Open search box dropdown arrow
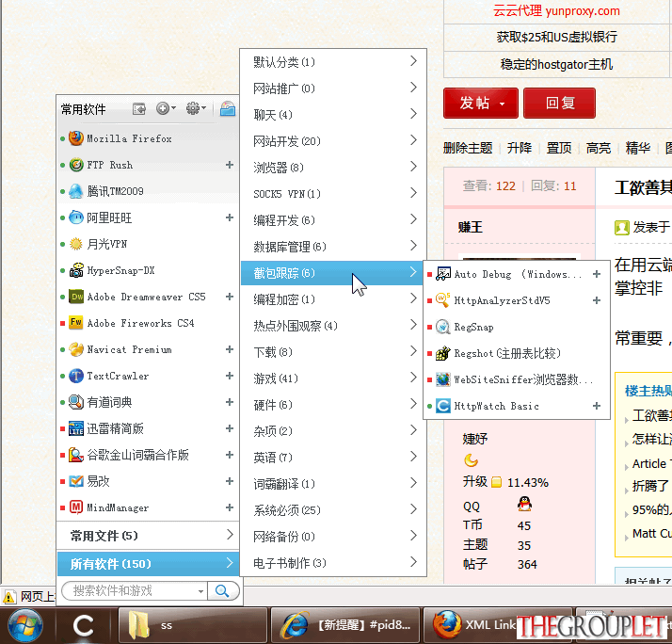 (200, 591)
